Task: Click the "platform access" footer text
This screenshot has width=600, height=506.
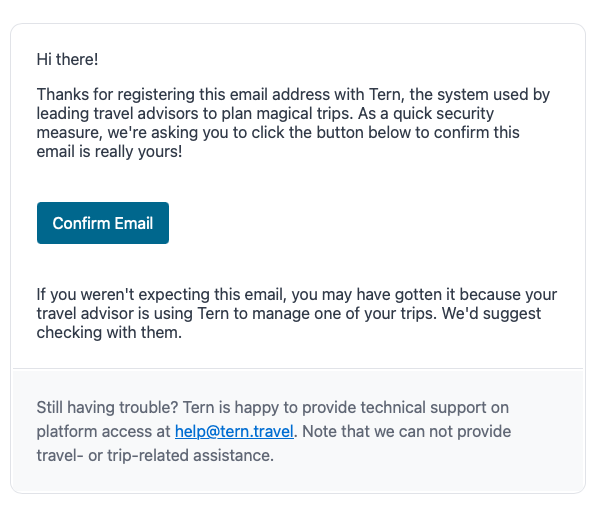Action: coord(92,432)
